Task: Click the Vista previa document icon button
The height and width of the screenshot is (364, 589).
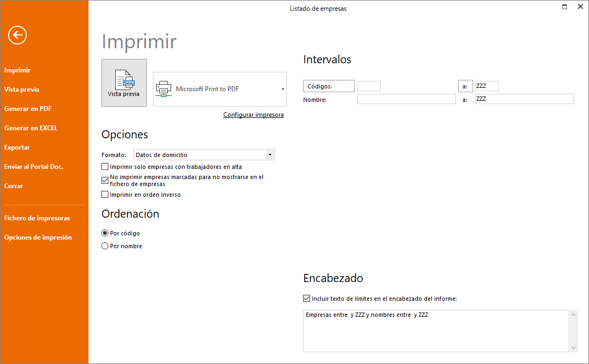Action: tap(124, 83)
